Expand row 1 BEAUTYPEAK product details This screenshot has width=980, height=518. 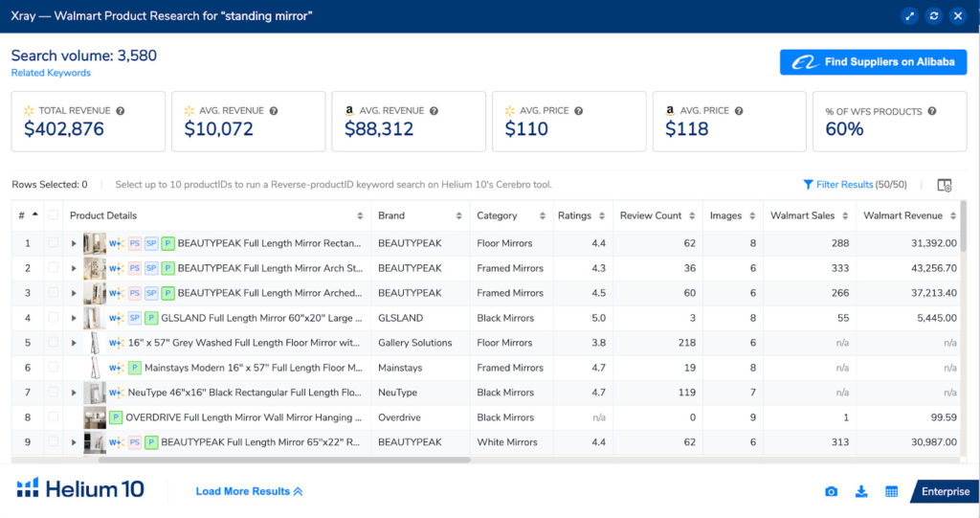[x=74, y=243]
